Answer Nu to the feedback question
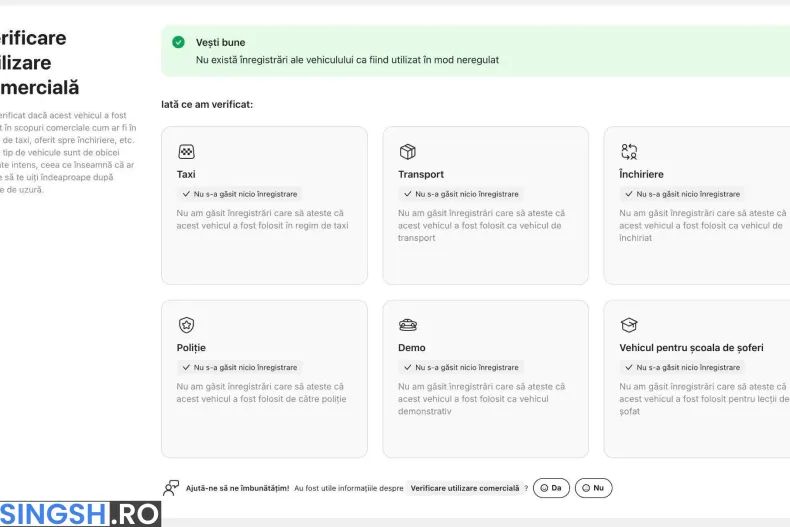The image size is (790, 527). point(594,488)
